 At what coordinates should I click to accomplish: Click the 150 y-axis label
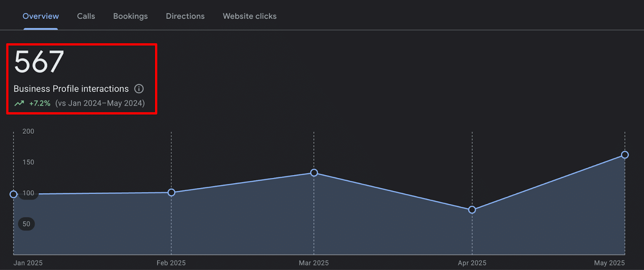click(x=28, y=162)
